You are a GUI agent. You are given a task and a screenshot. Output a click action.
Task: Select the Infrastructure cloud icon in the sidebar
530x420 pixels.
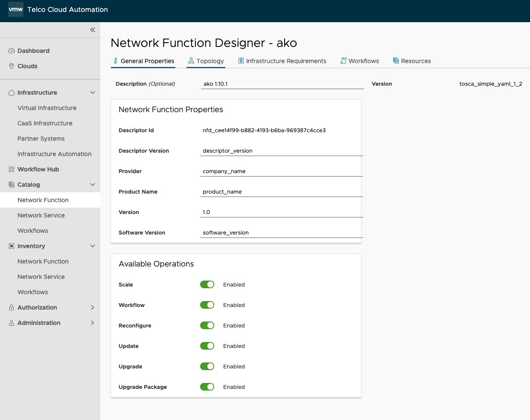(x=11, y=93)
